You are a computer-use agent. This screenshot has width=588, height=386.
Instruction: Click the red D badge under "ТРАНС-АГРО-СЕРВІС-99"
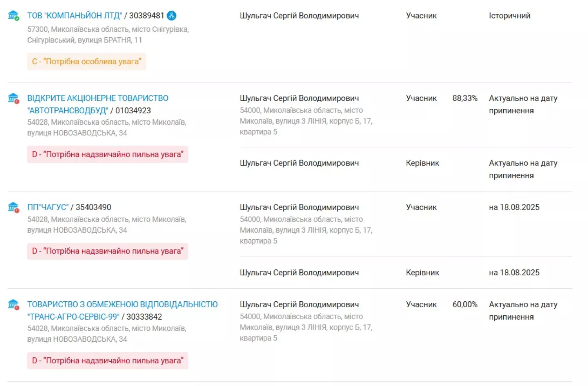coord(107,361)
